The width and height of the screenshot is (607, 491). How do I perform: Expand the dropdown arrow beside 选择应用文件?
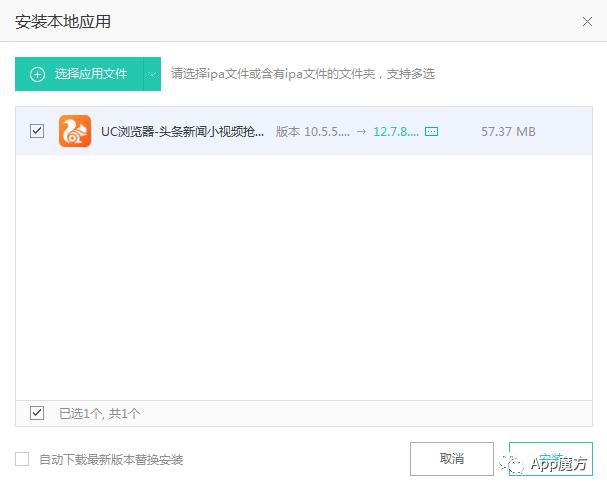152,74
